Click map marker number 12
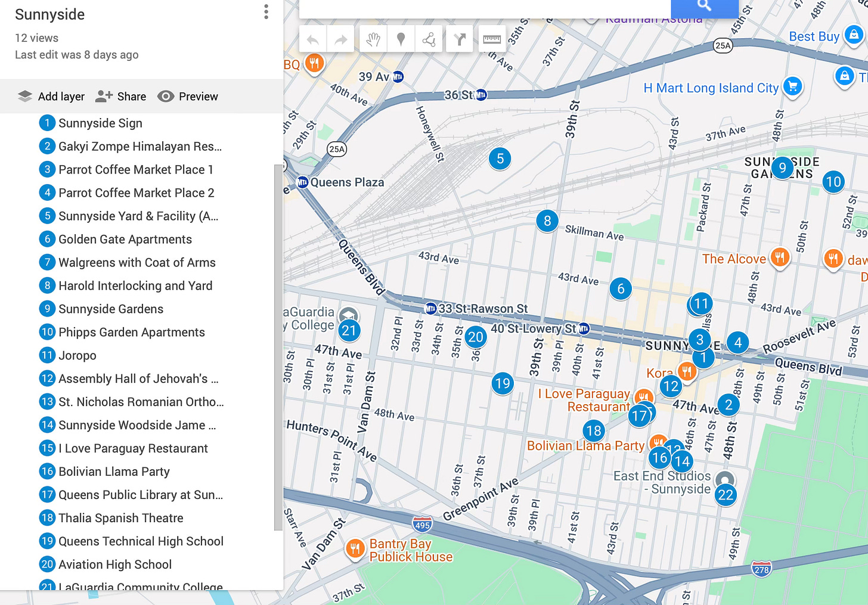Viewport: 868px width, 605px height. point(671,386)
